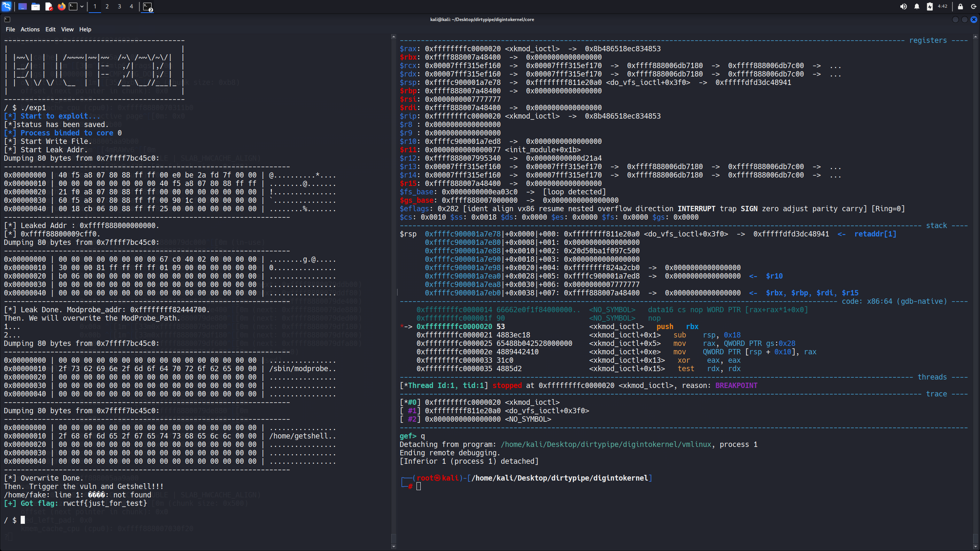Minimize the terminal window
980x551 pixels.
(955, 20)
